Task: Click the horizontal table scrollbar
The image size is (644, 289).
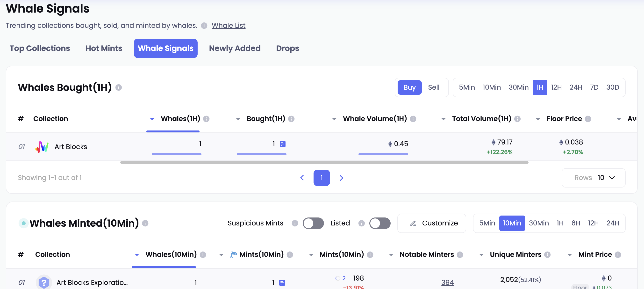Action: pos(324,162)
